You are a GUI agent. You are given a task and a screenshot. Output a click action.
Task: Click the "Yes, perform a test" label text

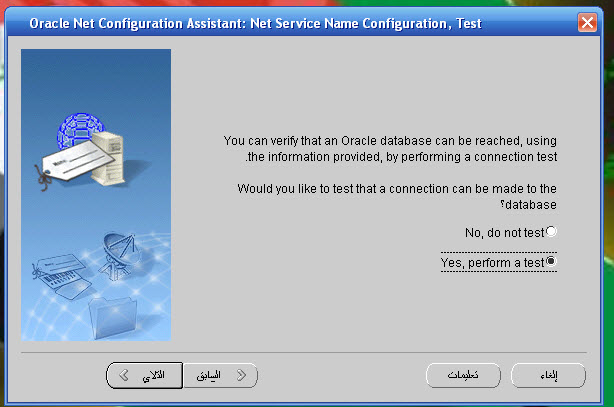[493, 262]
